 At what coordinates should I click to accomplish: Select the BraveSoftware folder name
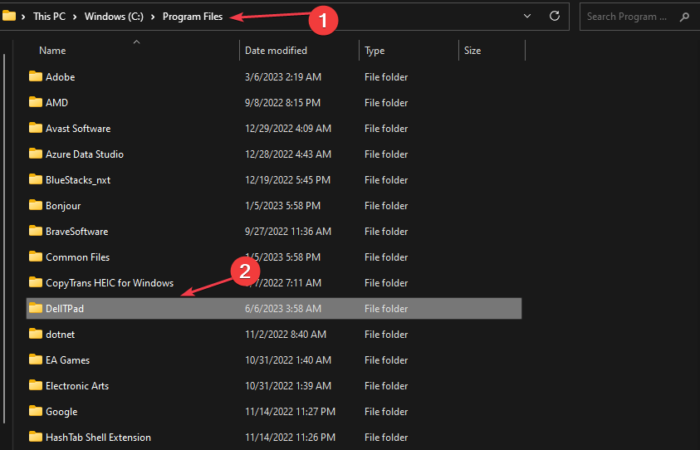[x=77, y=231]
